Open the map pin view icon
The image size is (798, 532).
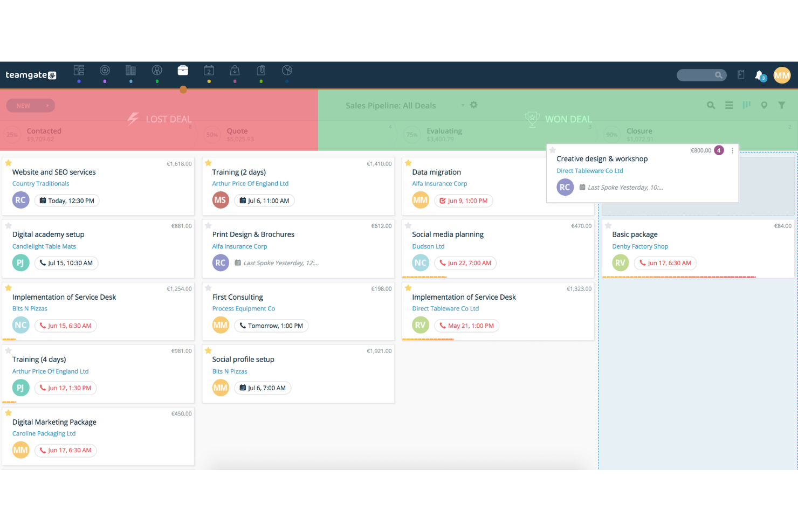pos(764,105)
